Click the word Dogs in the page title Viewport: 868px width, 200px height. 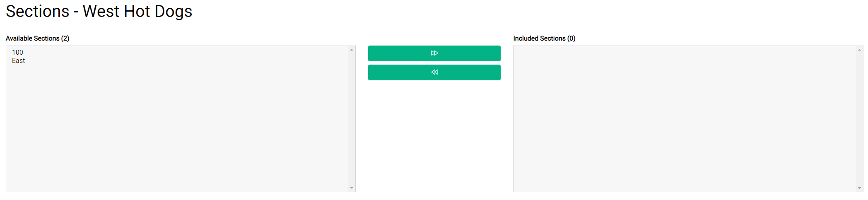(x=174, y=12)
